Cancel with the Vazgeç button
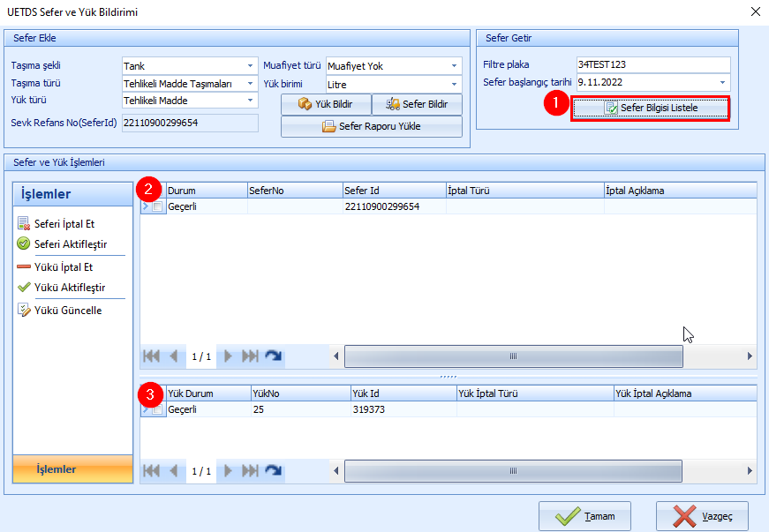769x532 pixels. click(x=702, y=516)
